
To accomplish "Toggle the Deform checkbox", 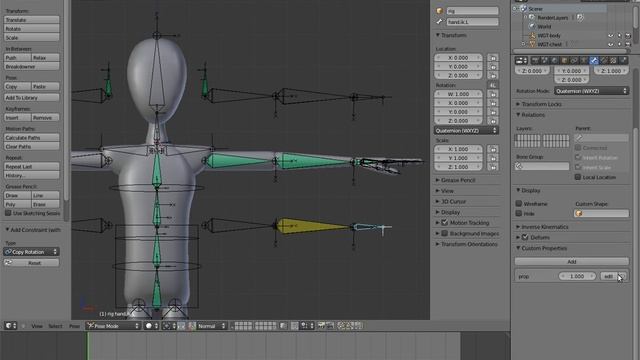I will [x=525, y=237].
